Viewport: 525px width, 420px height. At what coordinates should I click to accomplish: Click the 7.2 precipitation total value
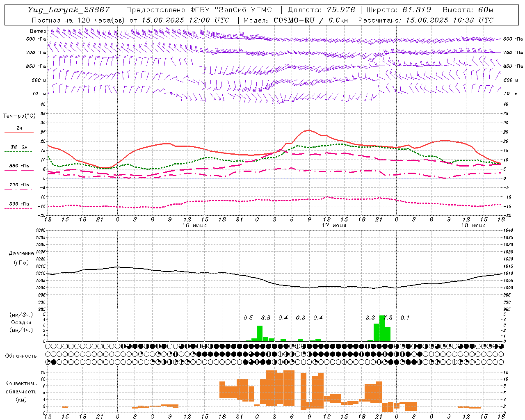click(x=388, y=317)
